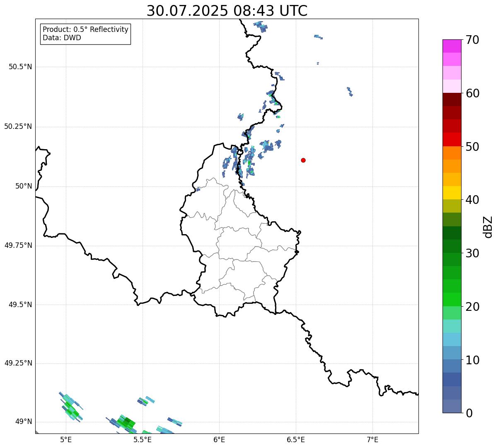
Task: Click the 49.75°N latitude label
Action: 18,245
